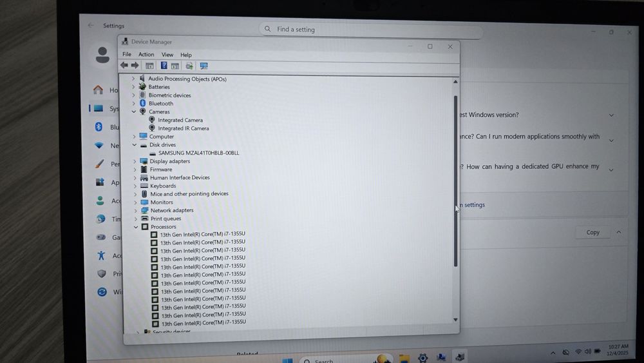644x363 pixels.
Task: Open the Accounts icon in Settings sidebar
Action: tap(100, 201)
